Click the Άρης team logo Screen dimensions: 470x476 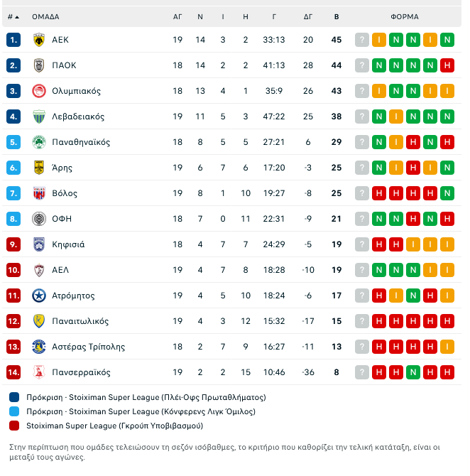click(39, 168)
